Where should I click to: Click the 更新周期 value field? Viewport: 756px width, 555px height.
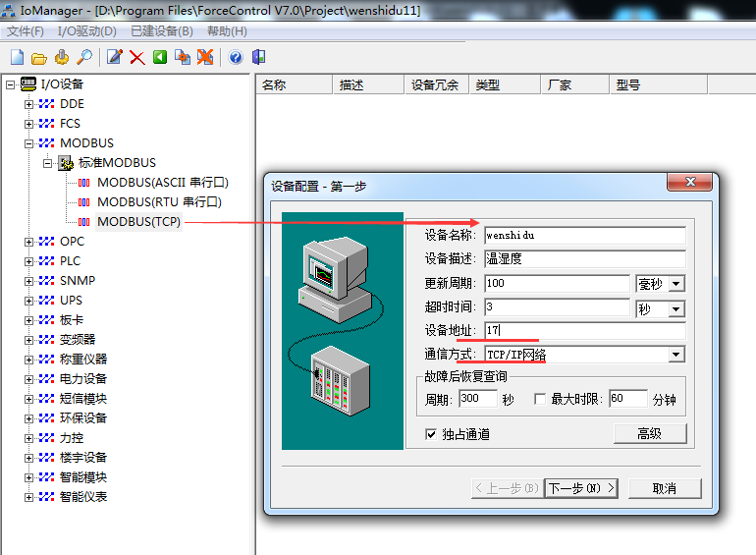click(557, 284)
